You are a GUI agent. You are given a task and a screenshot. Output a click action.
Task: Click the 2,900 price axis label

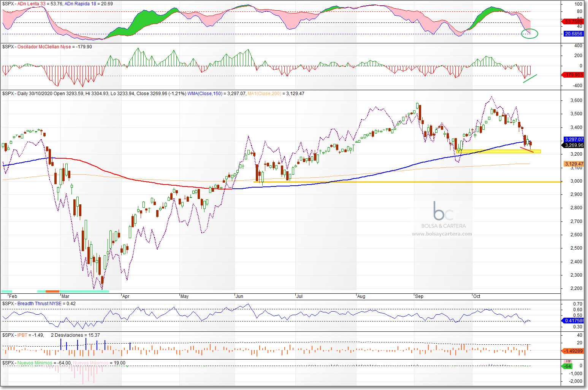(576, 194)
